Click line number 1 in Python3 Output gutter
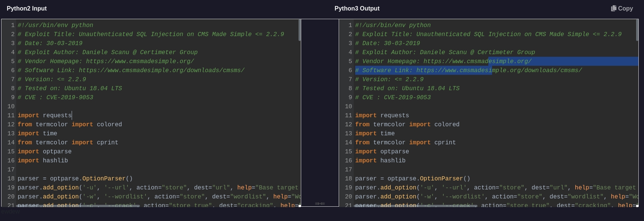 [350, 25]
